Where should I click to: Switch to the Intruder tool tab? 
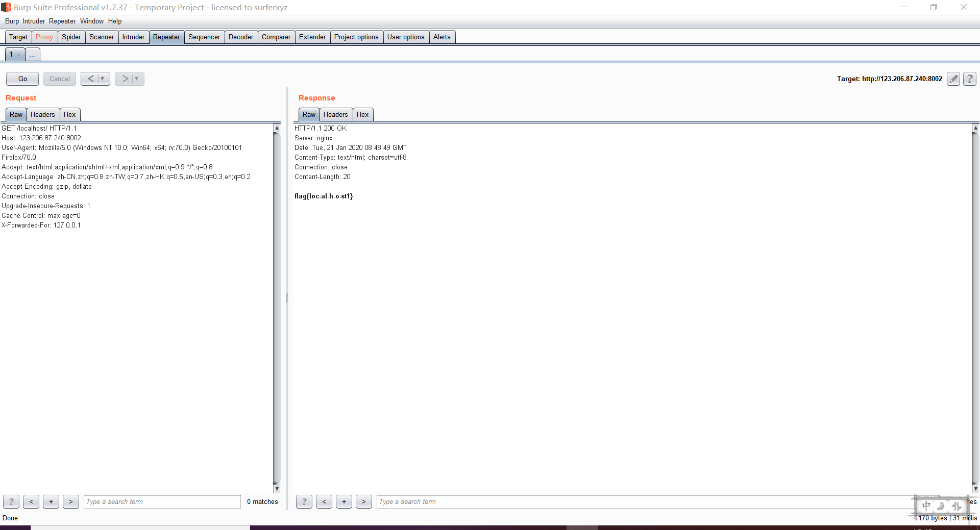pyautogui.click(x=133, y=37)
